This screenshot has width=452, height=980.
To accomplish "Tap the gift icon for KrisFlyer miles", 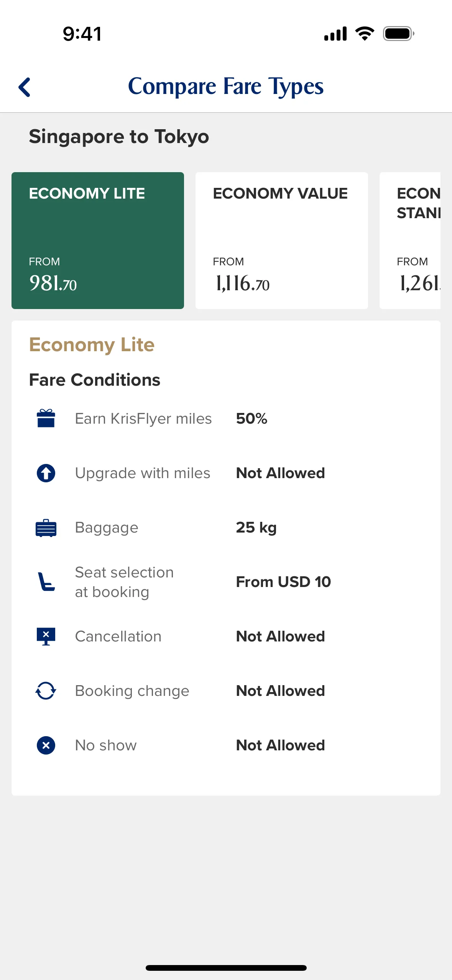I will click(46, 418).
